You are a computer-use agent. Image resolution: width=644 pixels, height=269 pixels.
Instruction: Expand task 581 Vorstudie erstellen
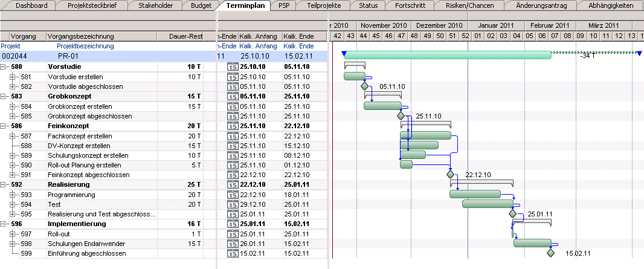coord(12,77)
